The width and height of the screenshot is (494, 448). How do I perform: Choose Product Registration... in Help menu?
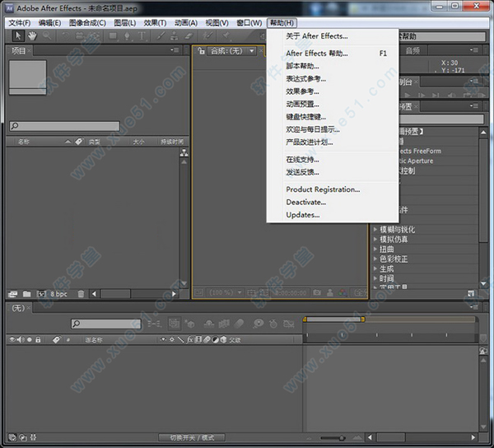tap(333, 189)
